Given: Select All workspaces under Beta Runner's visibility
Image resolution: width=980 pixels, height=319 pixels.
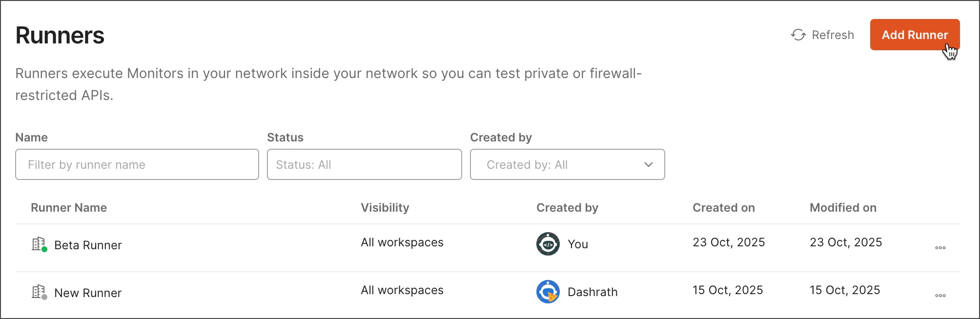Looking at the screenshot, I should (402, 242).
